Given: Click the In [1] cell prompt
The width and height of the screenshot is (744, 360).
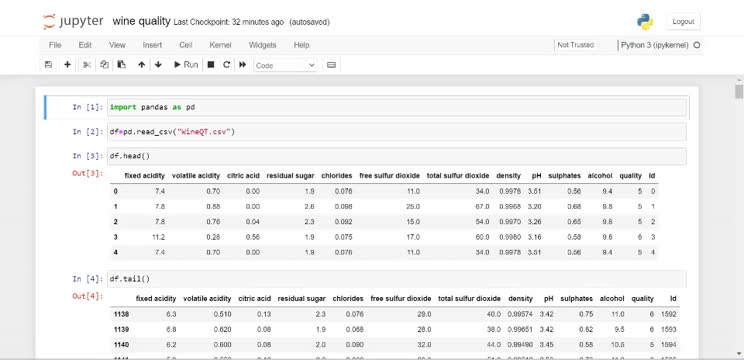Looking at the screenshot, I should 88,107.
